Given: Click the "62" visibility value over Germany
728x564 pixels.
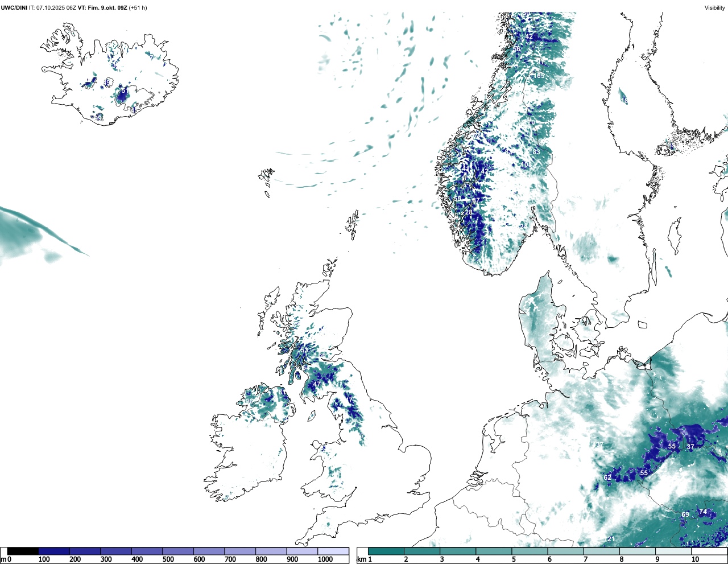Looking at the screenshot, I should pyautogui.click(x=607, y=477).
